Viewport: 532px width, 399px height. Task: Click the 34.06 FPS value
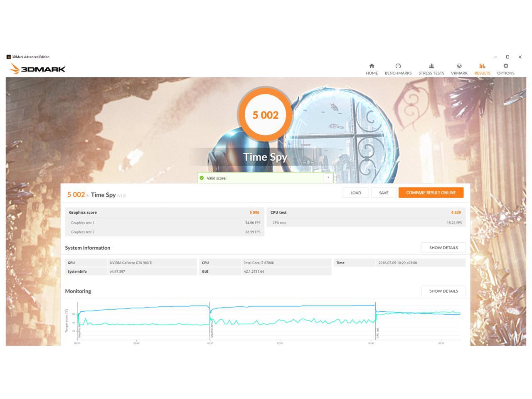253,223
